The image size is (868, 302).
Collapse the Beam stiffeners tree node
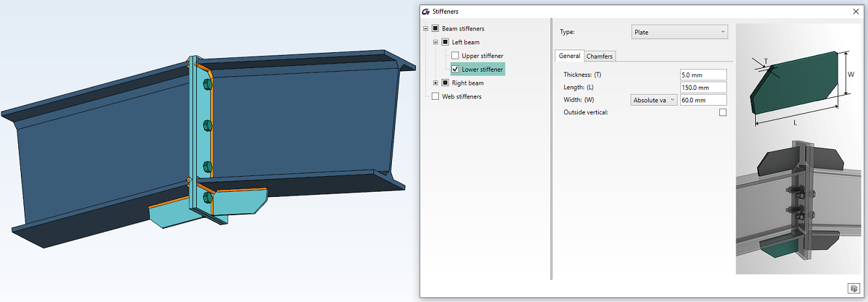tap(426, 29)
